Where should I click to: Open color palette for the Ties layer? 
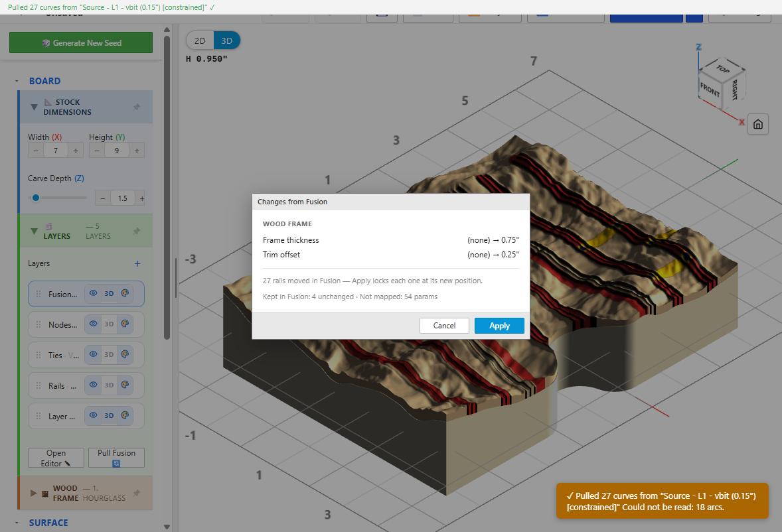125,354
